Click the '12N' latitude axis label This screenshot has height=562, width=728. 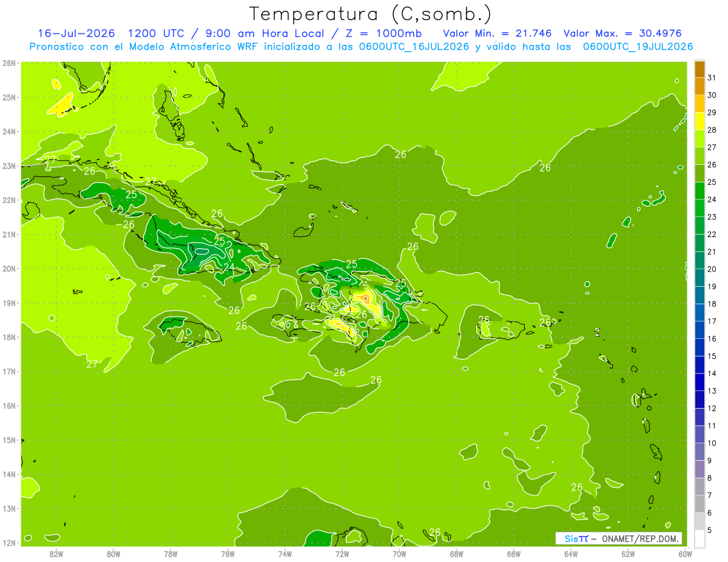point(8,543)
